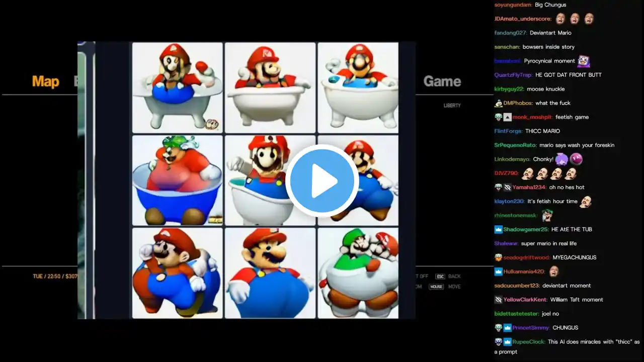The image size is (644, 362).
Task: Click the "HE GOT DAT FRONT BUTT" message
Action: click(x=569, y=75)
